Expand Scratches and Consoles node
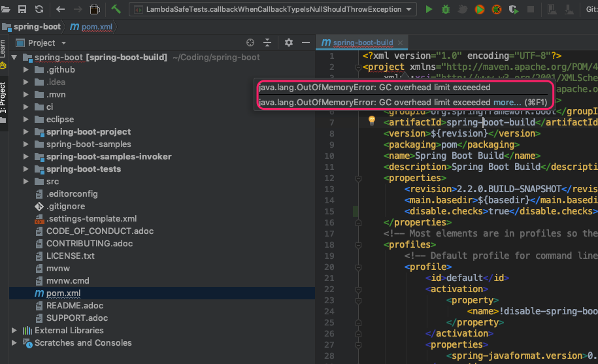The height and width of the screenshot is (364, 598). click(x=14, y=342)
